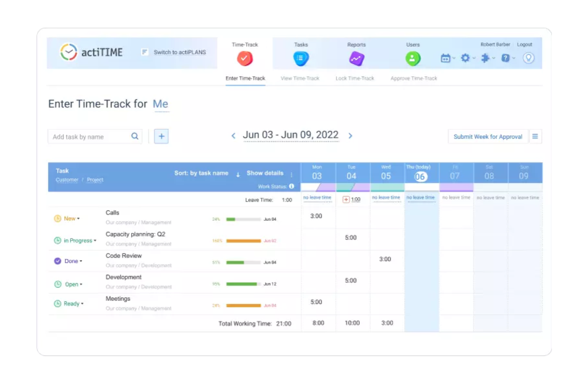Click the Logout link
This screenshot has width=588, height=392.
[524, 44]
